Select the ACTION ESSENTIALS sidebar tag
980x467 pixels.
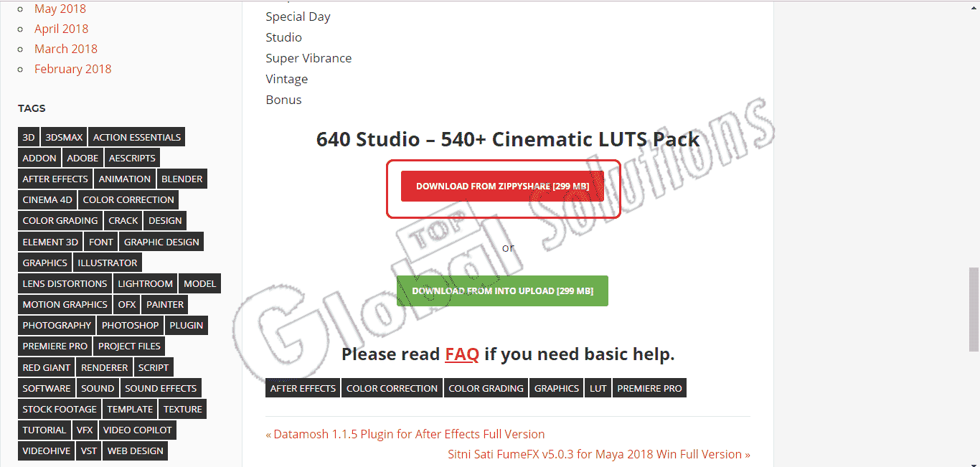pyautogui.click(x=137, y=137)
